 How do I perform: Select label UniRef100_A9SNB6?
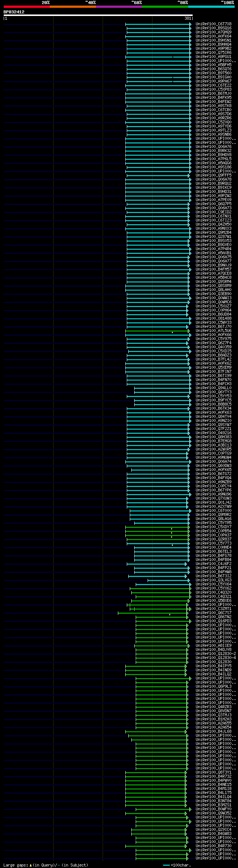pos(213,134)
